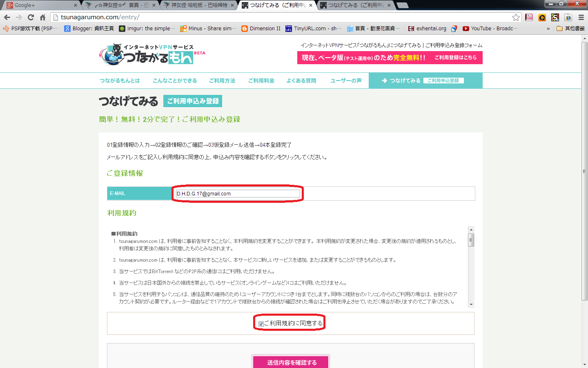The width and height of the screenshot is (588, 368).
Task: Open the ご利用料金 navigation menu item
Action: click(261, 81)
